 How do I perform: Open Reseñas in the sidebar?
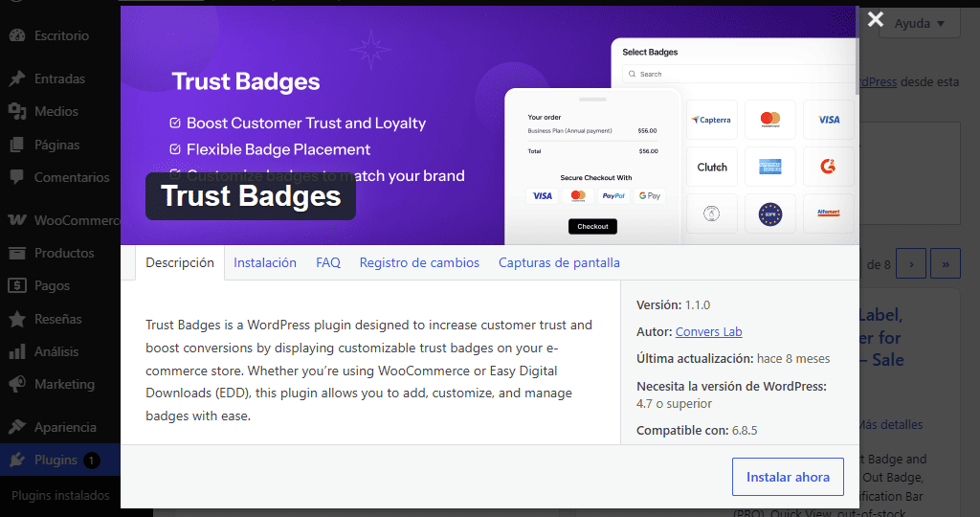pos(60,319)
